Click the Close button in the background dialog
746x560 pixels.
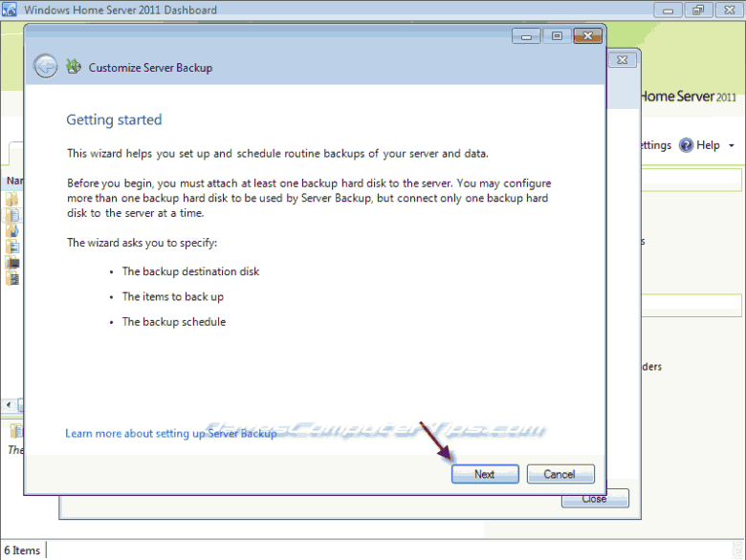coord(595,500)
